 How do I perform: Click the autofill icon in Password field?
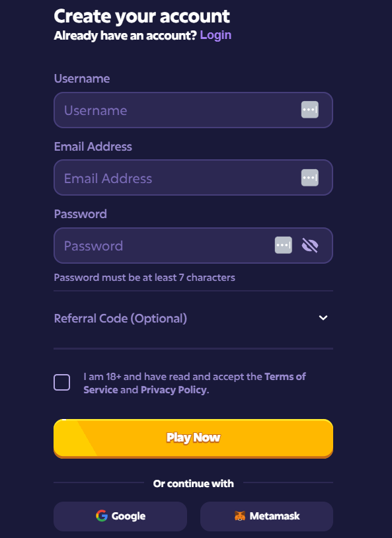pyautogui.click(x=283, y=245)
